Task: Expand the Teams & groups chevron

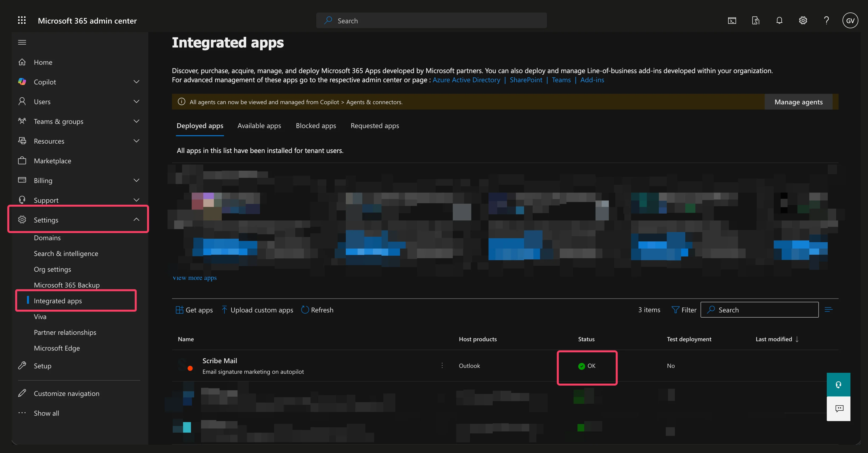Action: 136,121
